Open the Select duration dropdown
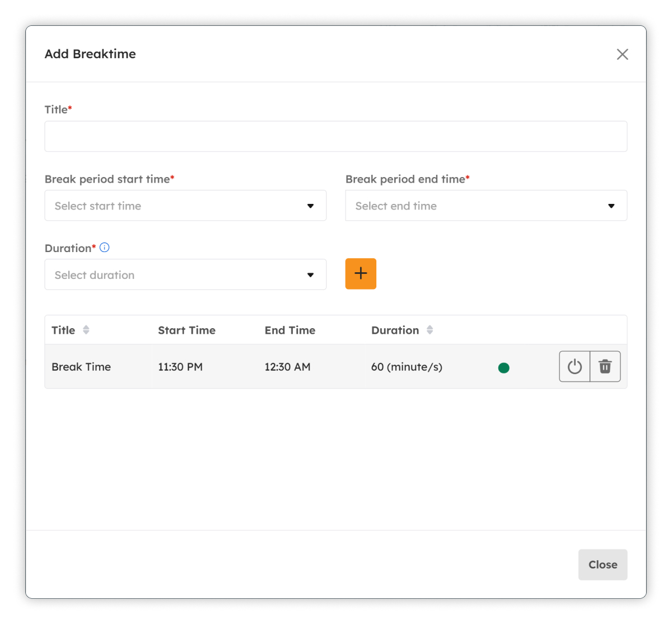The height and width of the screenshot is (624, 672). pos(185,274)
